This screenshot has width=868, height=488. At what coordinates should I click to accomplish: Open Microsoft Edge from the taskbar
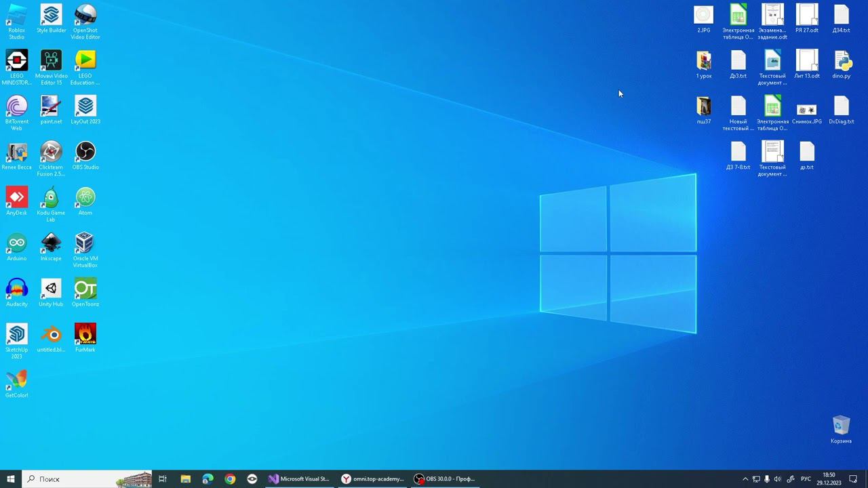click(x=208, y=479)
